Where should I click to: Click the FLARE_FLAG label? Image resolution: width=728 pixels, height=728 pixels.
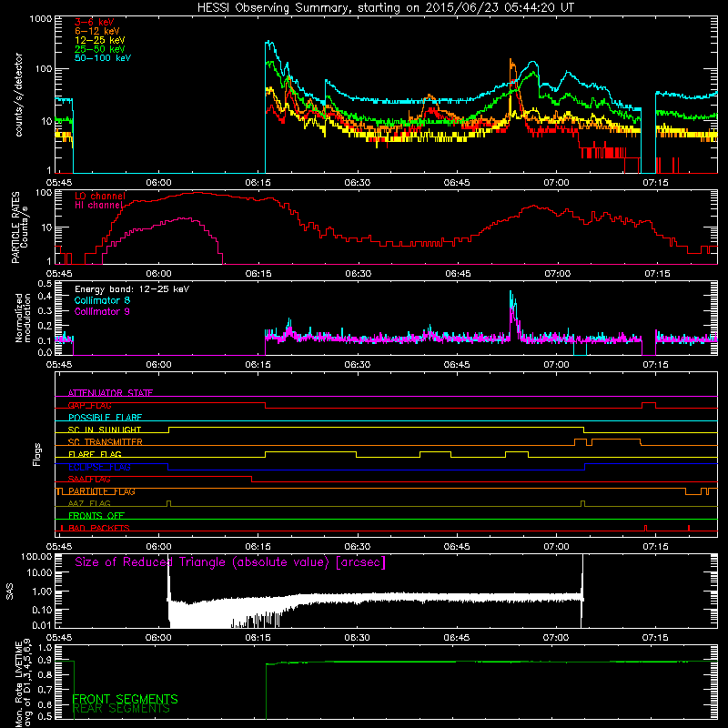coord(95,454)
